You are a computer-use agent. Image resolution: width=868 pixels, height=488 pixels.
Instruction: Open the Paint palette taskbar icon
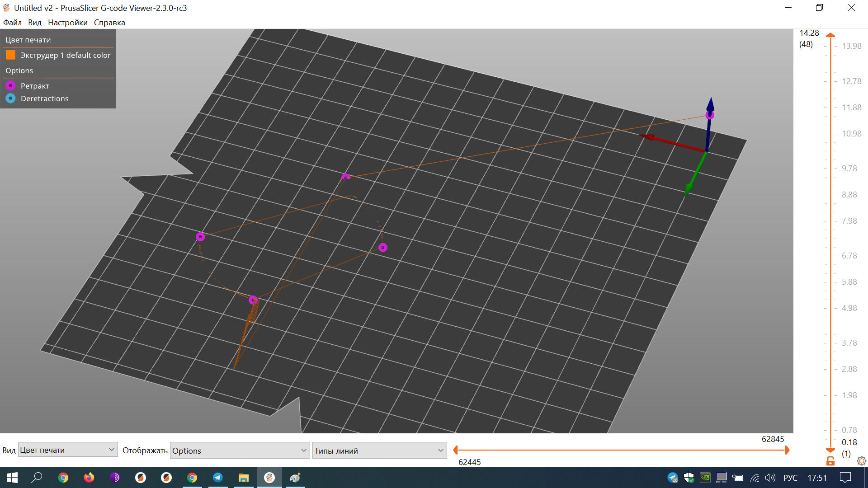tap(295, 478)
